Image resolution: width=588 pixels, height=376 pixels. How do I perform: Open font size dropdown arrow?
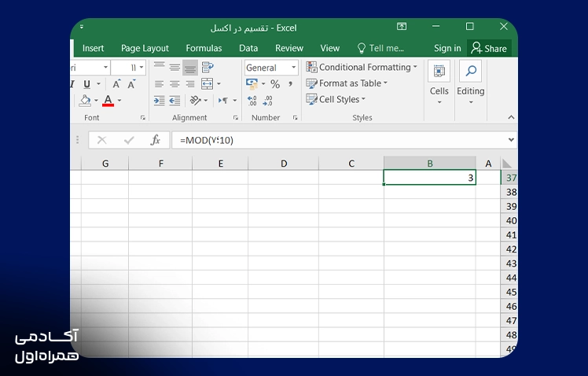(x=141, y=68)
